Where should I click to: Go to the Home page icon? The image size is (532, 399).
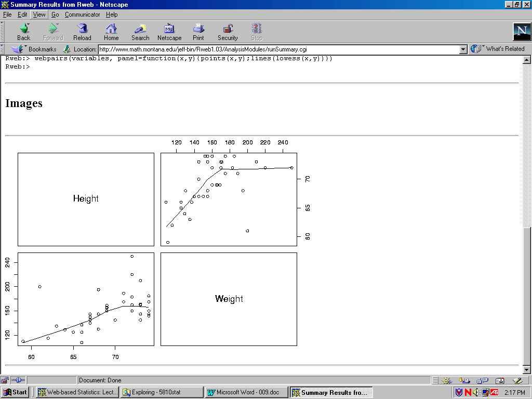(111, 32)
